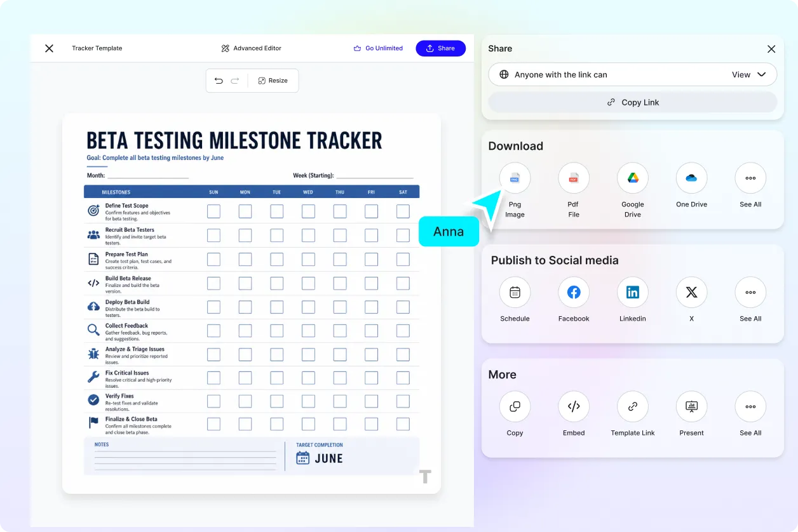798x532 pixels.
Task: Select the MILESTONES column header
Action: pos(116,192)
